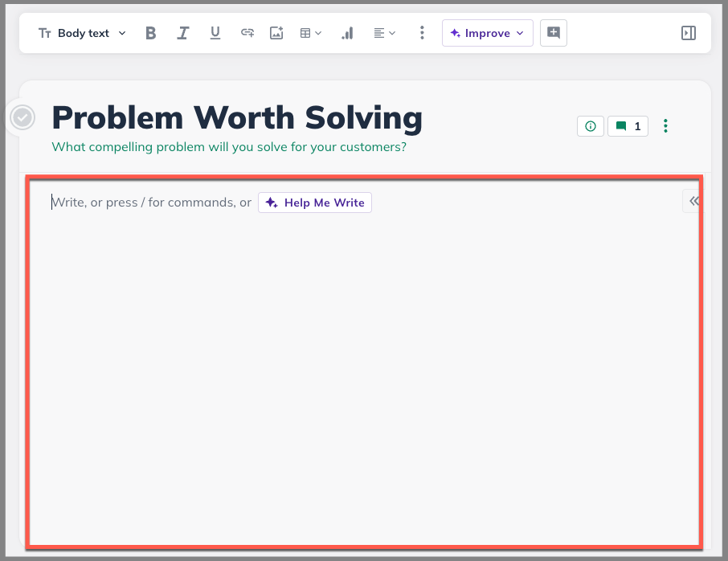
Task: Open the Body text style dropdown
Action: click(x=82, y=33)
